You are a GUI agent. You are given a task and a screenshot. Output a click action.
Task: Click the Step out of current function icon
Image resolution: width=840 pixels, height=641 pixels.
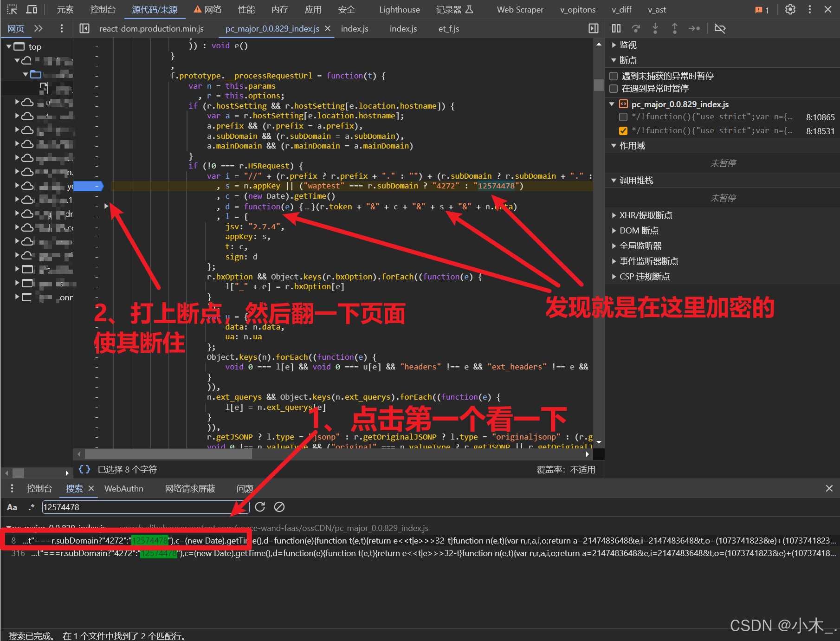[x=674, y=28]
